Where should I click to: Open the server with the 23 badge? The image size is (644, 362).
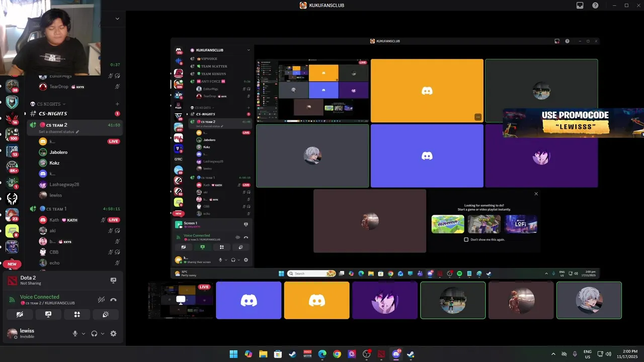pos(12,215)
